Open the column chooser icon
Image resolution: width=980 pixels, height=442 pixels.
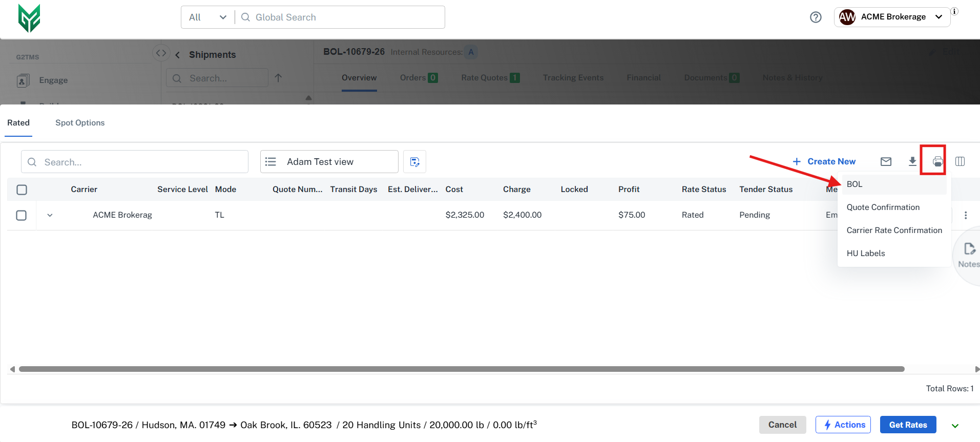click(x=960, y=162)
